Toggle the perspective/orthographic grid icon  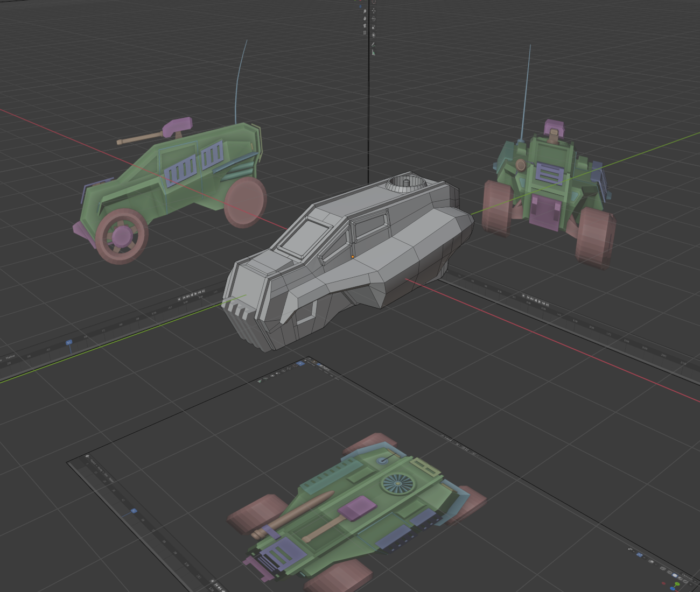pyautogui.click(x=365, y=32)
